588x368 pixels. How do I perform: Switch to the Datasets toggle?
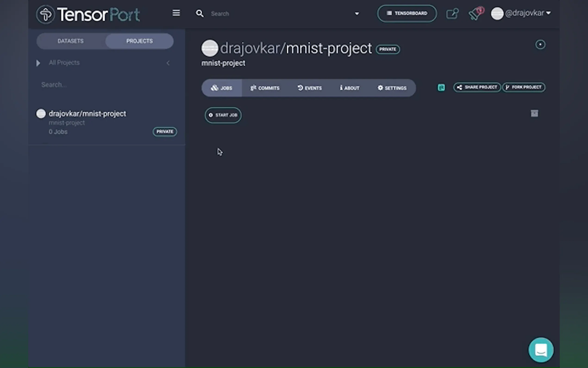71,41
